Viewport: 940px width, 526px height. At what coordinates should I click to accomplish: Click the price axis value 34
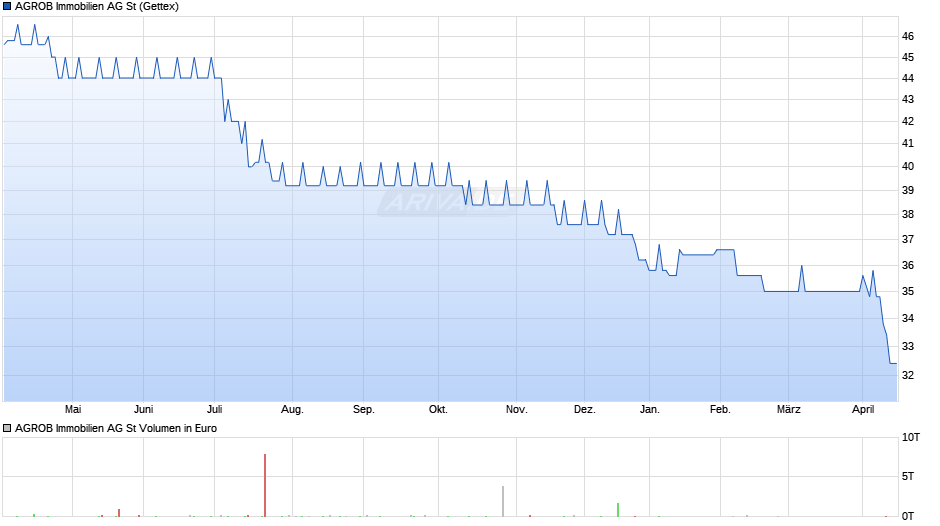908,318
